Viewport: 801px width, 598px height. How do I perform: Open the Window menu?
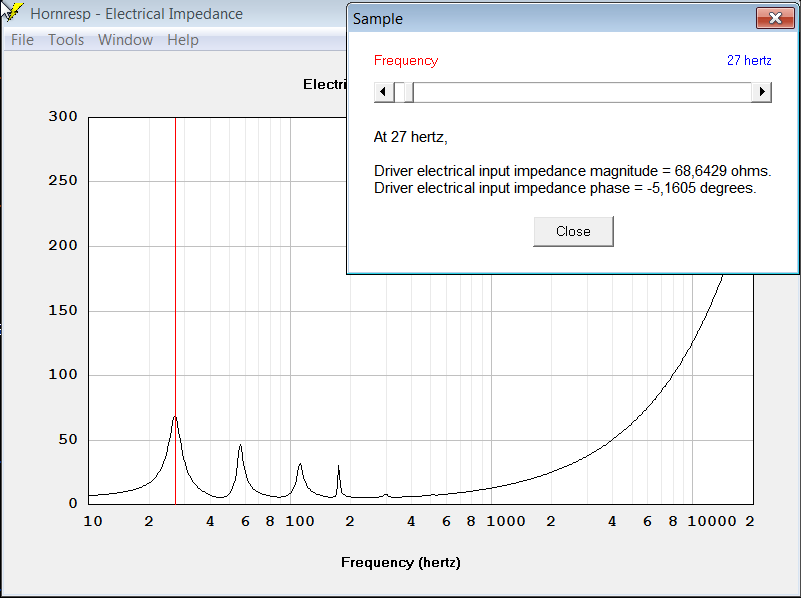[125, 40]
